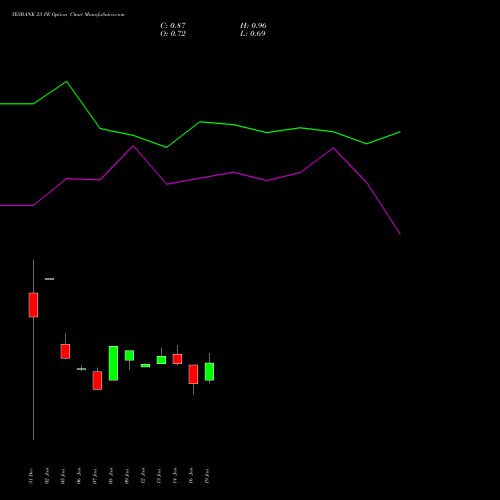The height and width of the screenshot is (500, 500).
Task: Click the '19 Jan' date axis label
Action: point(207,476)
